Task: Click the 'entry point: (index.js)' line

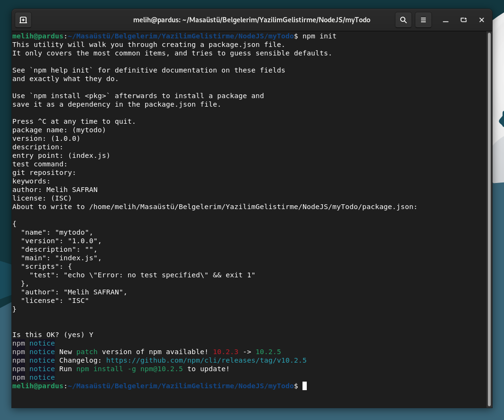Action: coord(61,155)
